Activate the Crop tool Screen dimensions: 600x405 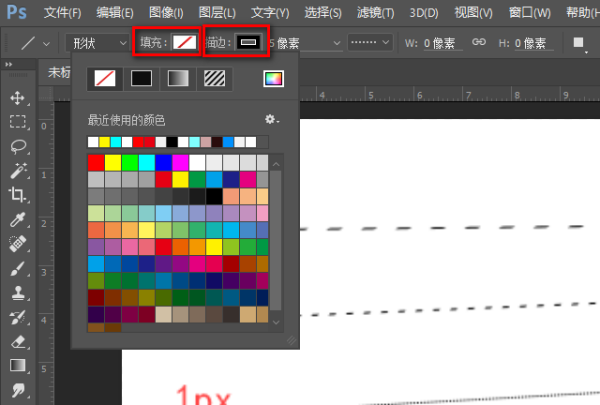coord(17,195)
